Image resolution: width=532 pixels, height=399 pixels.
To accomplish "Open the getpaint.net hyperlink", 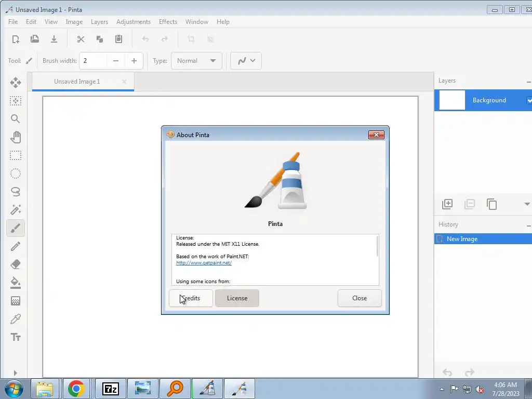I will [x=204, y=262].
